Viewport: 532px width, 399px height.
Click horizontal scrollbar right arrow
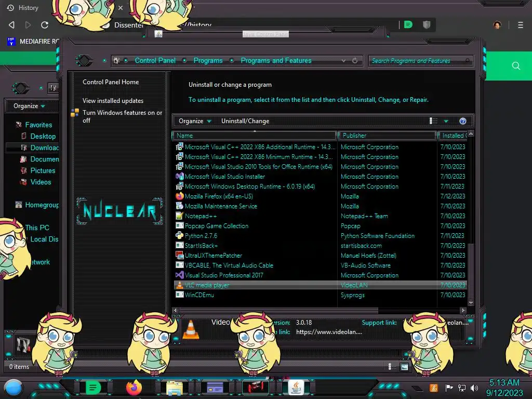pos(463,310)
